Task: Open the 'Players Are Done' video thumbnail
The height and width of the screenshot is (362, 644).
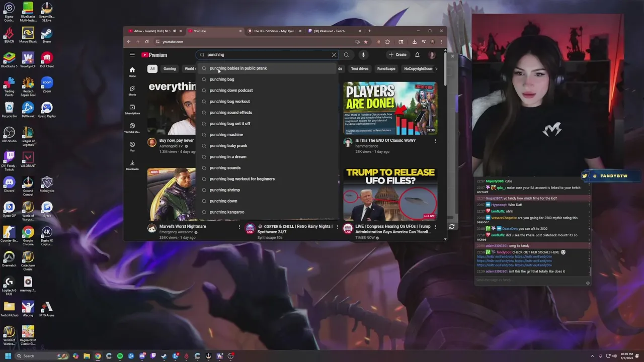Action: (x=390, y=109)
